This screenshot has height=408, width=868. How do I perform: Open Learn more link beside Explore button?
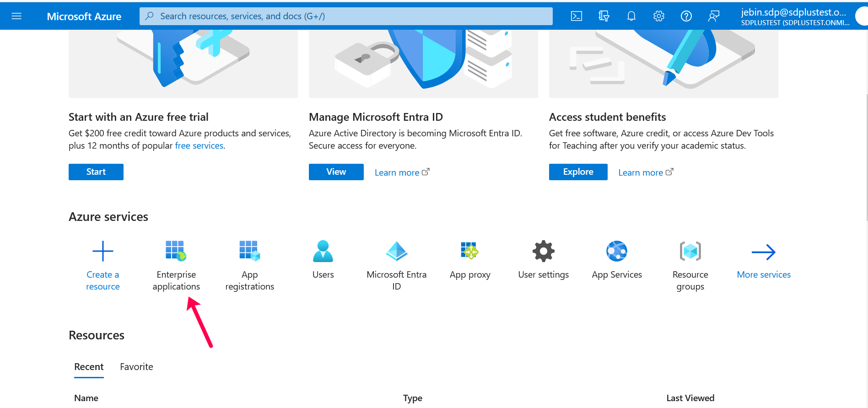[646, 172]
